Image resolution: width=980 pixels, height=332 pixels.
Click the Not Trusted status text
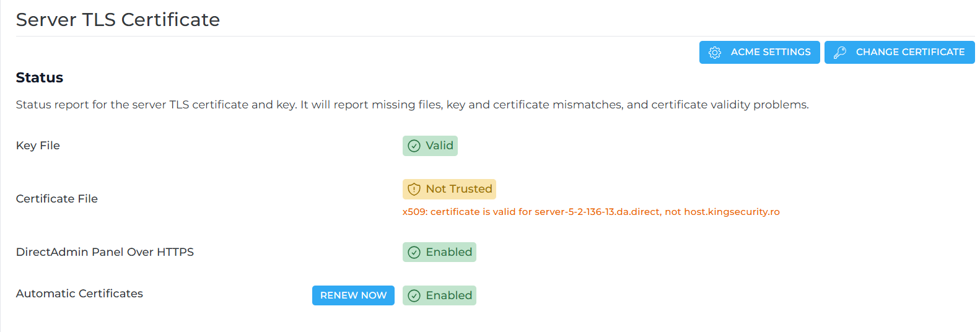[x=458, y=189]
